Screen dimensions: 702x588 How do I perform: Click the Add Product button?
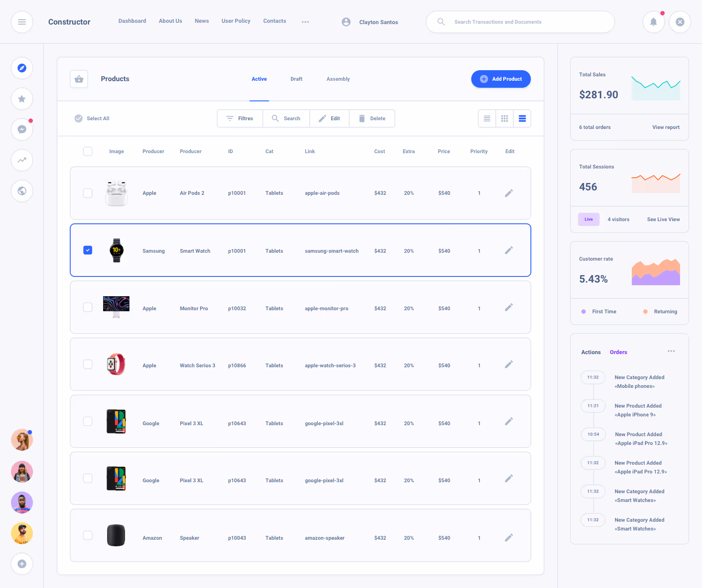(501, 79)
